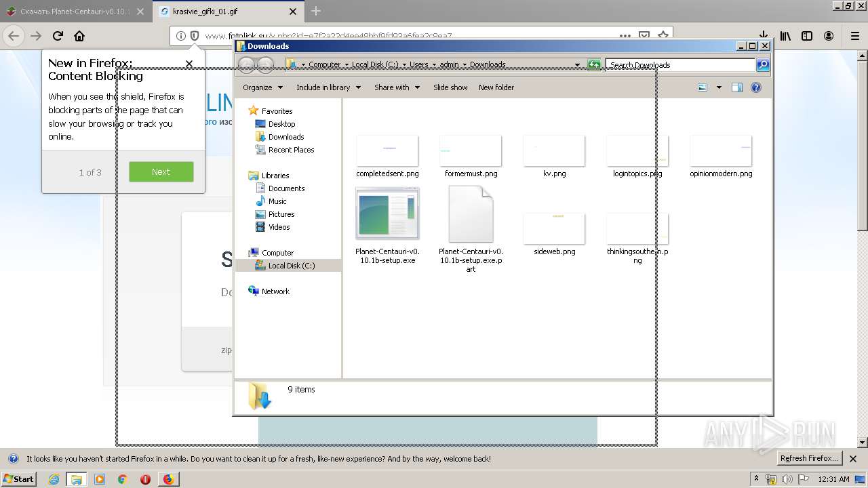This screenshot has width=868, height=488.
Task: Toggle the Explorer preview pane
Action: click(x=737, y=87)
